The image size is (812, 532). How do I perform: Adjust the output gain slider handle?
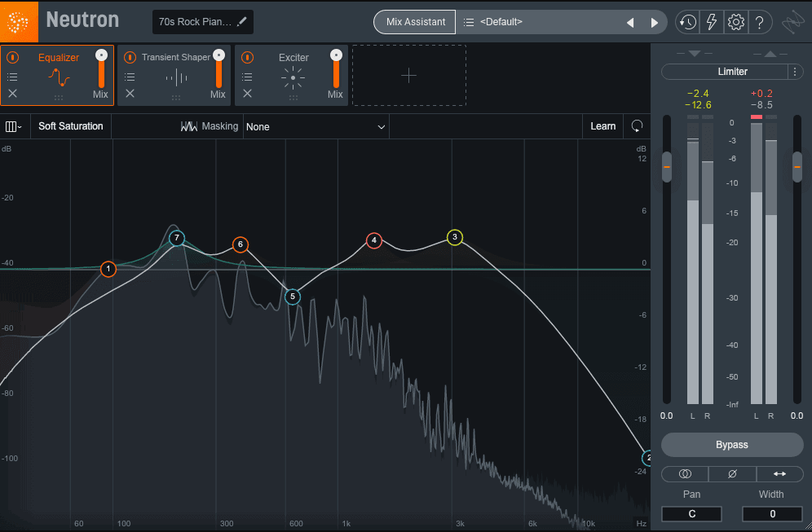[x=797, y=167]
